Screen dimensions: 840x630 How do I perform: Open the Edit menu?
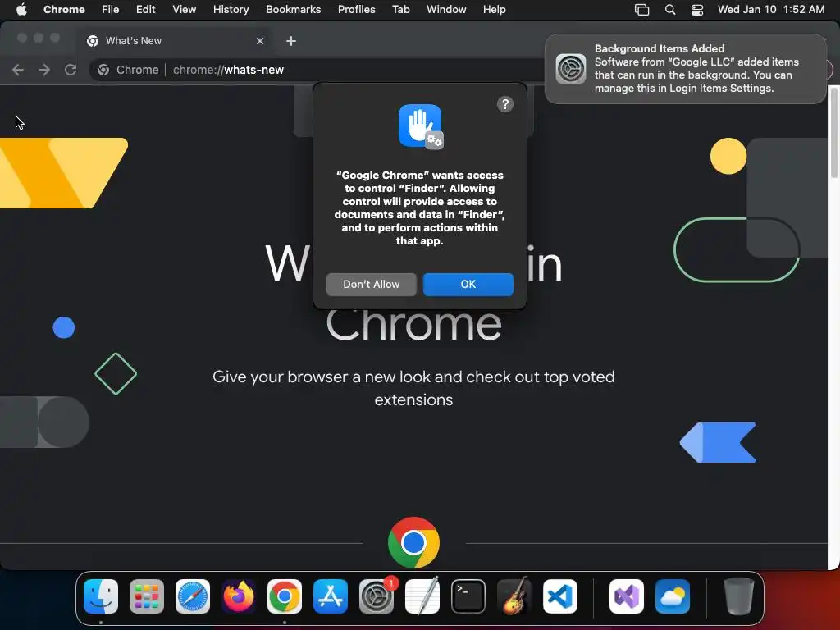click(146, 10)
